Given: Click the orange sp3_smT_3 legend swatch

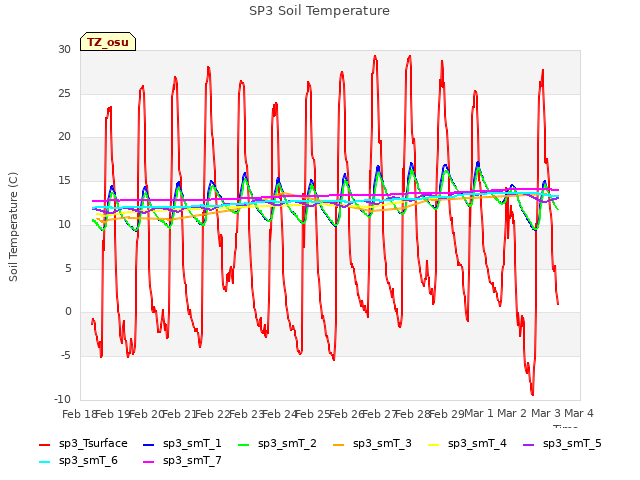Looking at the screenshot, I should 338,444.
